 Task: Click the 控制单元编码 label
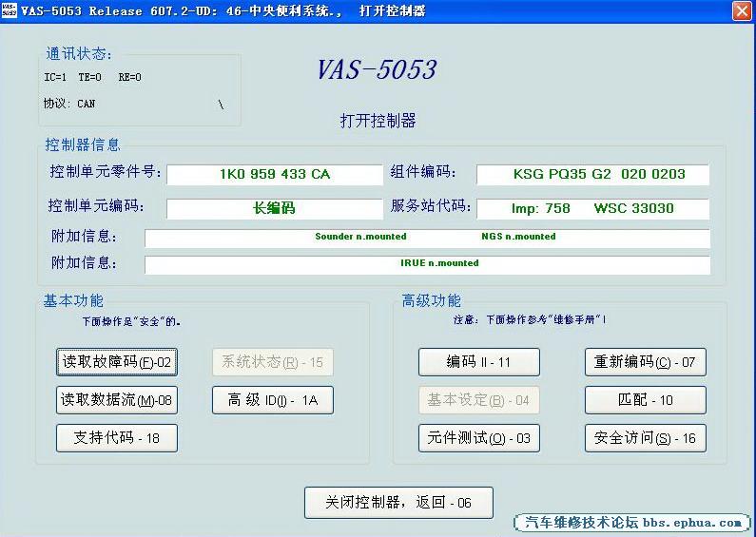[x=96, y=206]
